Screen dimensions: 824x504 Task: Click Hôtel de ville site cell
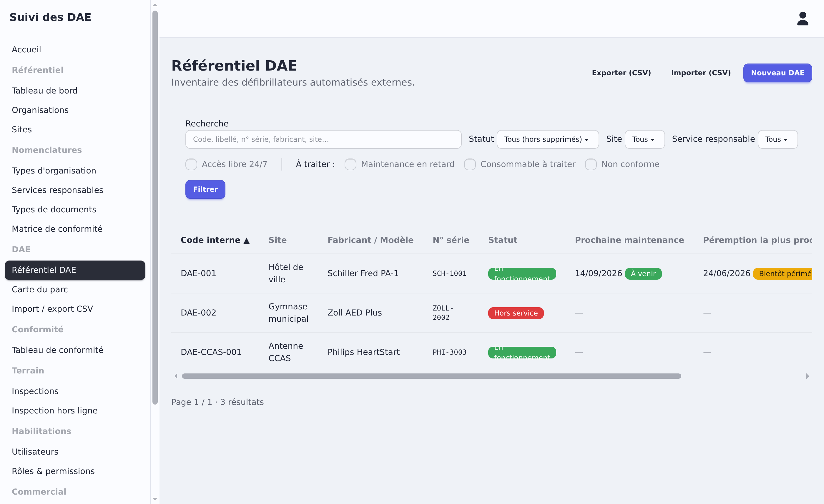coord(286,273)
